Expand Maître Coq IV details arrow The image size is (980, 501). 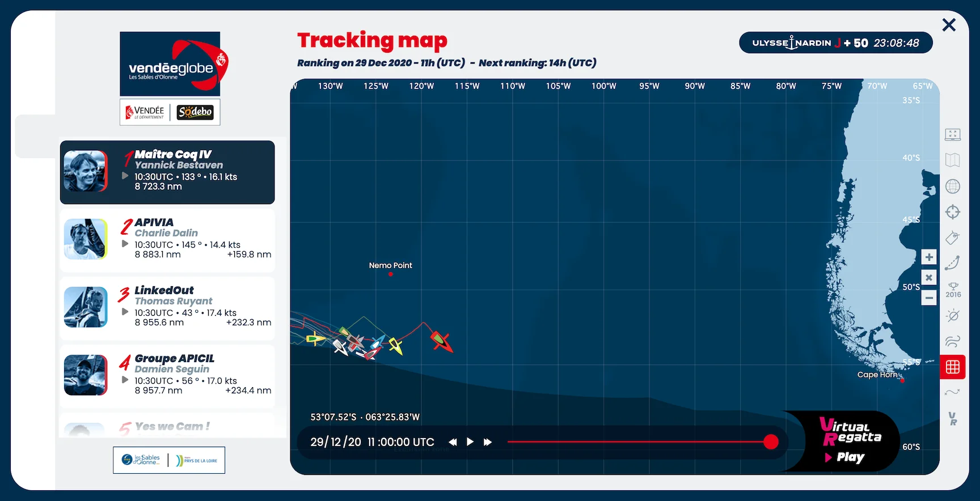(125, 176)
